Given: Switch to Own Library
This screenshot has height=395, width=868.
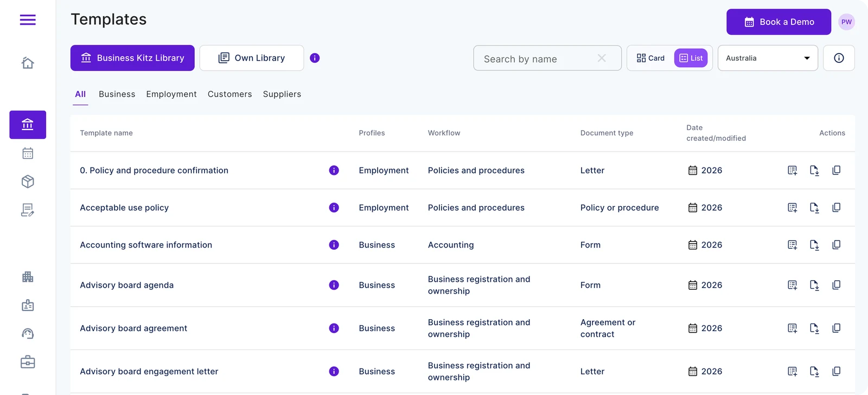Looking at the screenshot, I should pos(252,58).
